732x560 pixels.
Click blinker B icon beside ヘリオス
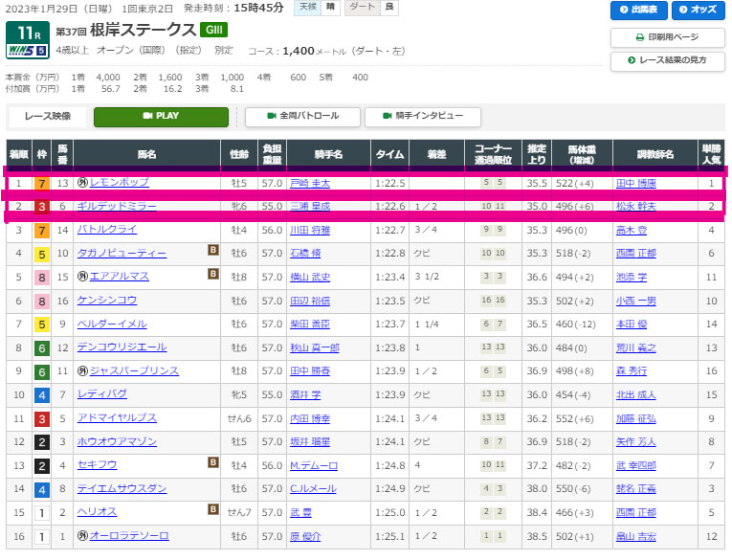pyautogui.click(x=213, y=512)
